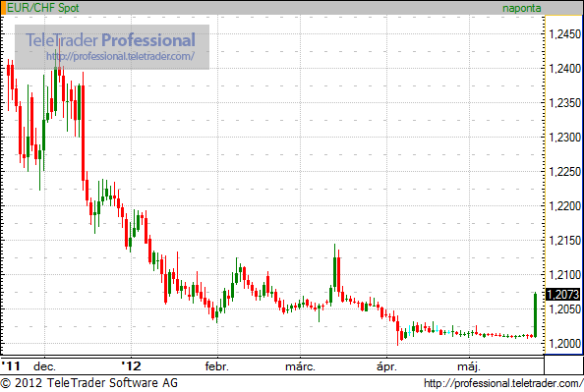Click the 1,2300 price axis label

tap(565, 138)
